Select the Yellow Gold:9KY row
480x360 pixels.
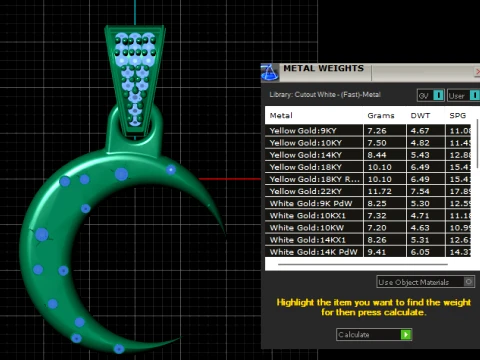point(368,131)
